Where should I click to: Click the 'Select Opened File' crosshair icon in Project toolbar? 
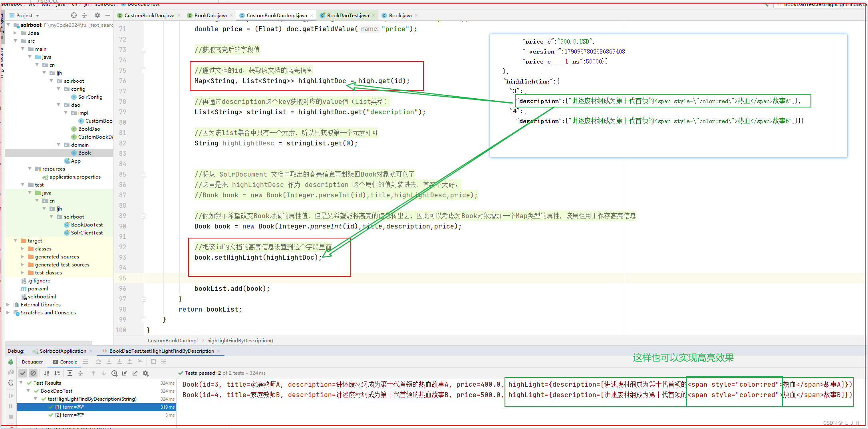tap(73, 15)
